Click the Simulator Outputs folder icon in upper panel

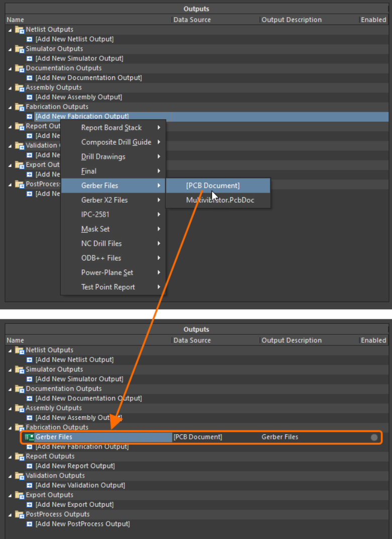point(20,49)
